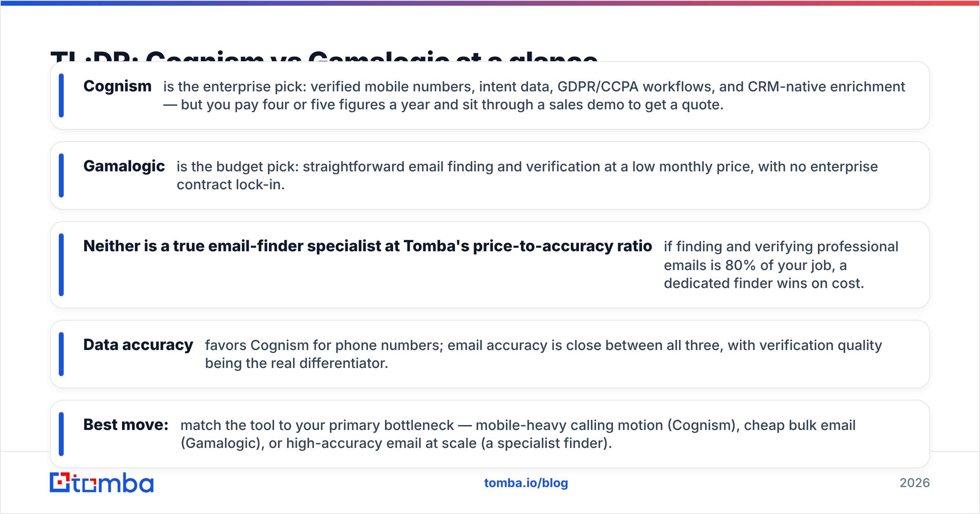Click the blue accent bar beside Gamalogic
Screen dimensions: 980x514
(61, 175)
